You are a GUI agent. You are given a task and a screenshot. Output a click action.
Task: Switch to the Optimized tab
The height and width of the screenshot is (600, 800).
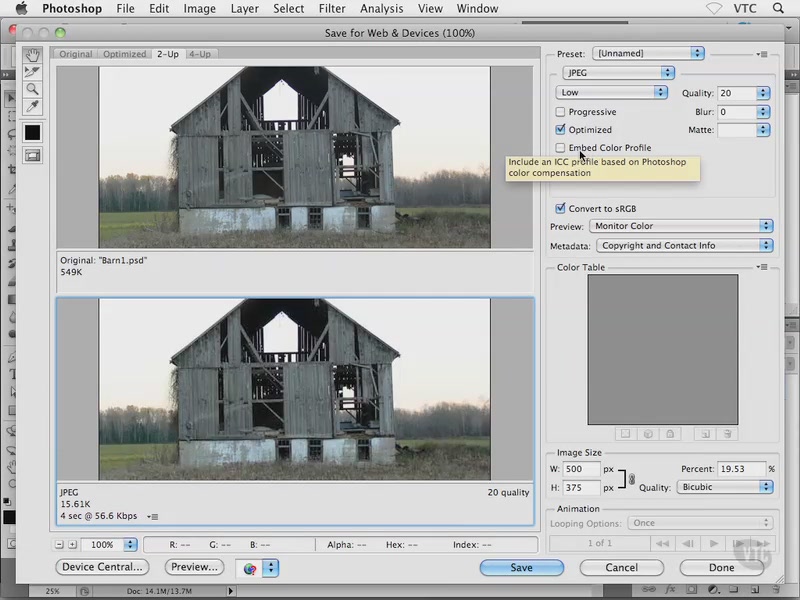[124, 54]
